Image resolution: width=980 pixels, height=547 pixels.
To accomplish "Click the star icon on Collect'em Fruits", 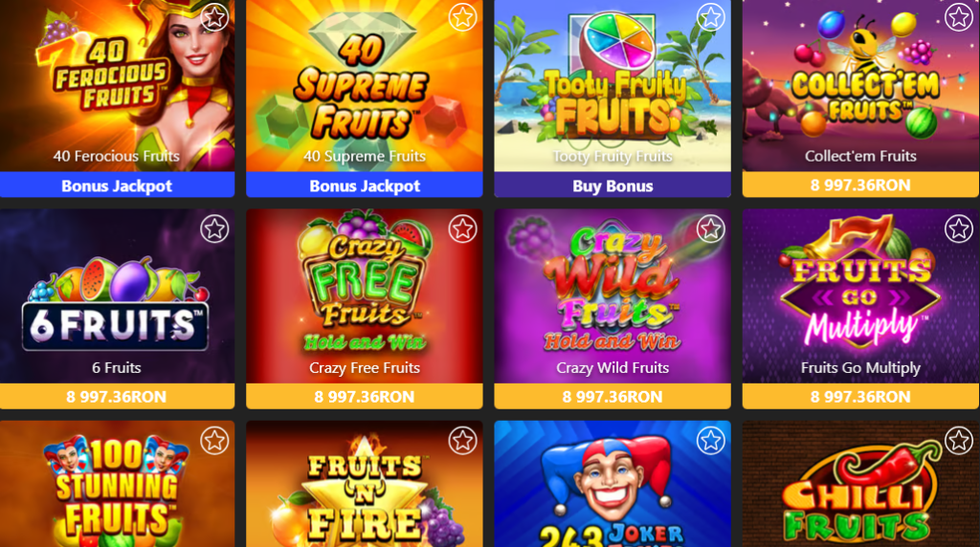I will click(x=959, y=17).
